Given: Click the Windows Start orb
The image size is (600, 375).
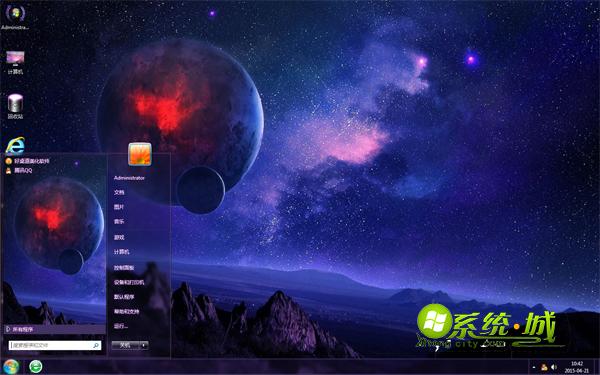Looking at the screenshot, I should (11, 367).
